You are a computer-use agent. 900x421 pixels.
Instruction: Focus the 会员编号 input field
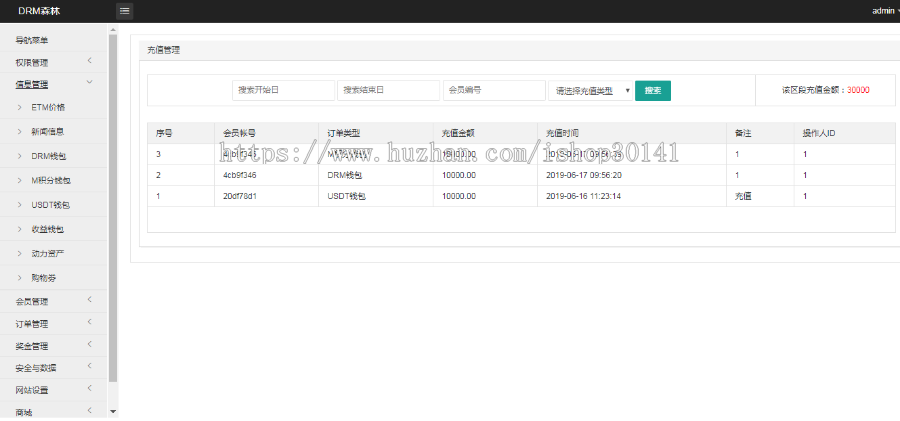(494, 90)
